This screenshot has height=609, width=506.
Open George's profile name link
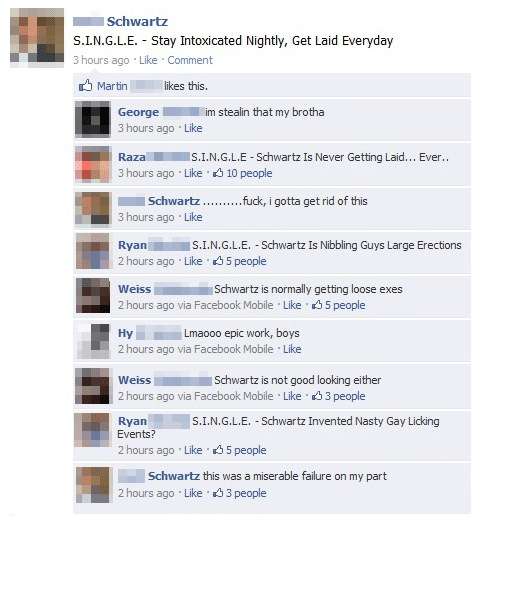tap(139, 112)
